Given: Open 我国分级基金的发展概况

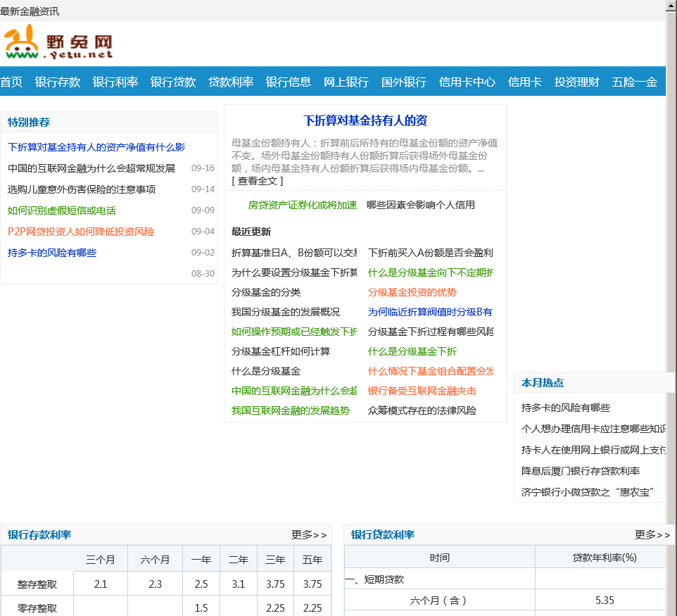Looking at the screenshot, I should pyautogui.click(x=286, y=312).
